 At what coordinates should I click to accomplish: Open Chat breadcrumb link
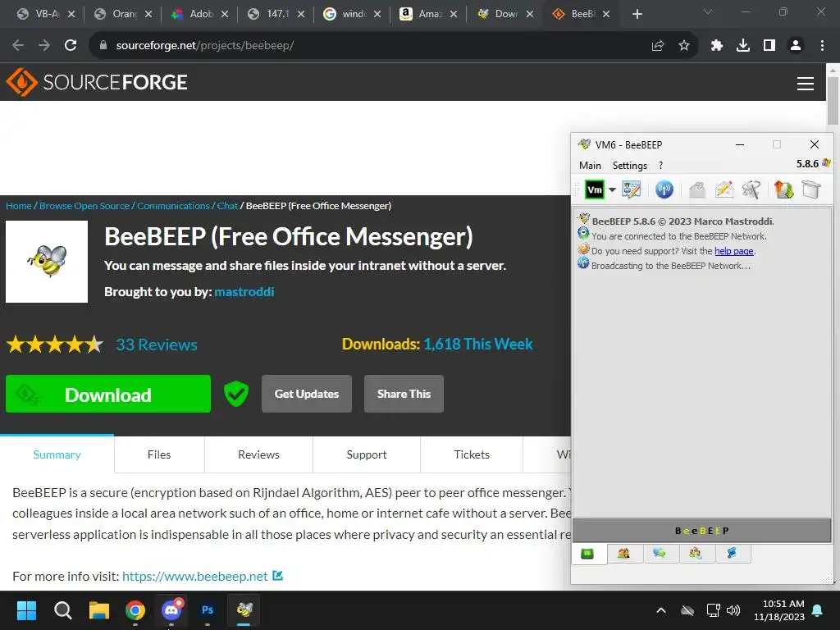[227, 206]
